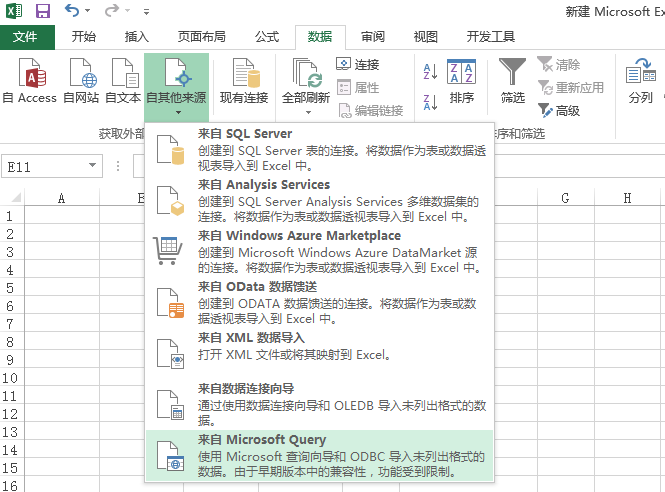Open the 公式 ribbon tab
Image resolution: width=665 pixels, height=492 pixels.
pos(267,37)
